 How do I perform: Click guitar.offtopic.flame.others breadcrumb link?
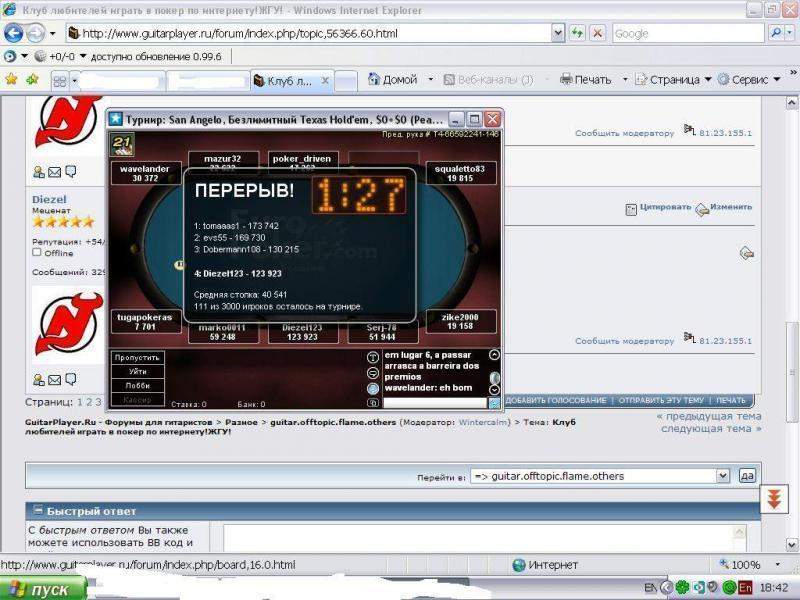333,422
